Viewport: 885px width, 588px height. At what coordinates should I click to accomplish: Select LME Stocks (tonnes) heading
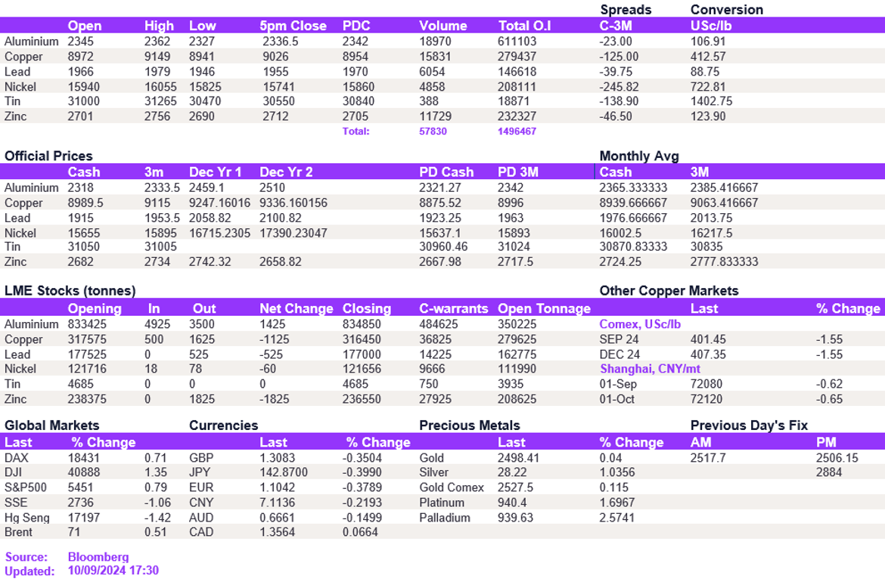70,291
